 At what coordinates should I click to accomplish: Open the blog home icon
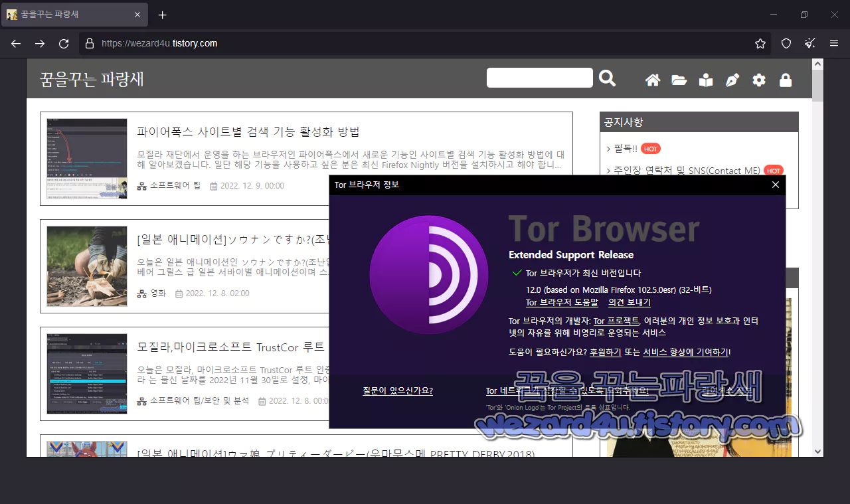[653, 80]
